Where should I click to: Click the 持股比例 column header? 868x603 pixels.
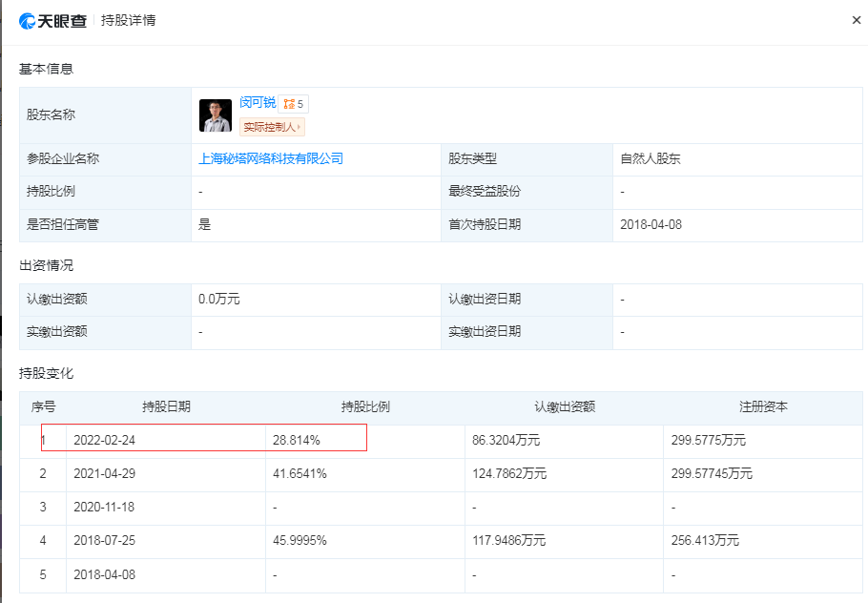[365, 406]
